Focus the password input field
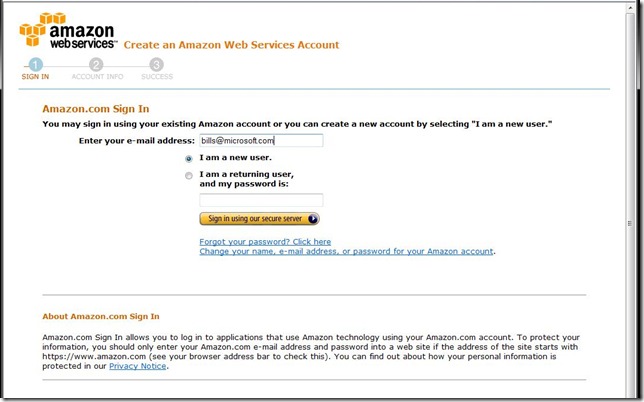This screenshot has height=402, width=644. (x=261, y=200)
